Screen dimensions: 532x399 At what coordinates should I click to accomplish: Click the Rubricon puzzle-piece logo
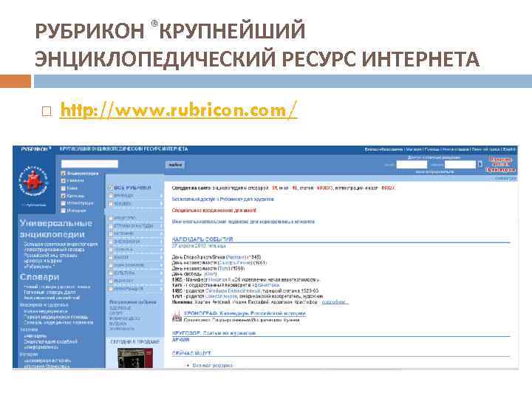click(x=33, y=182)
